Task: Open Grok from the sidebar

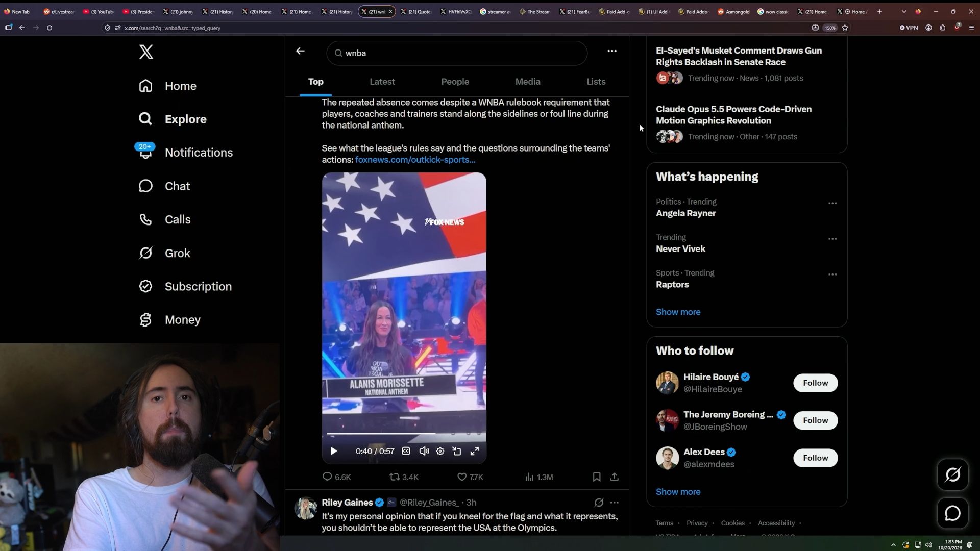Action: 164,253
